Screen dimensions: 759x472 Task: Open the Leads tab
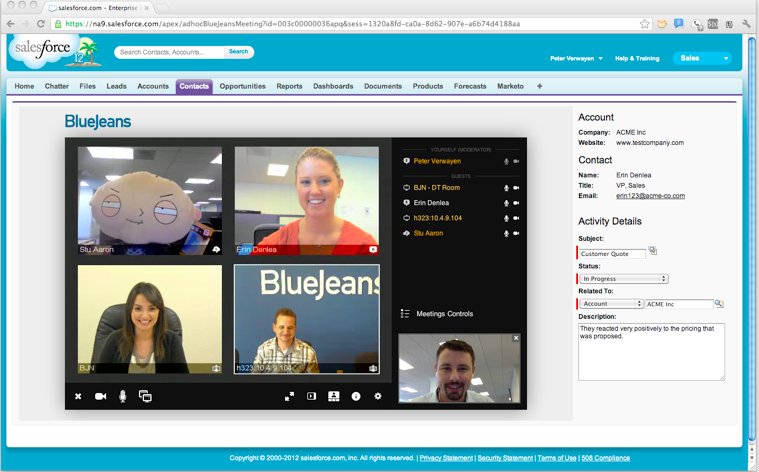tap(116, 86)
